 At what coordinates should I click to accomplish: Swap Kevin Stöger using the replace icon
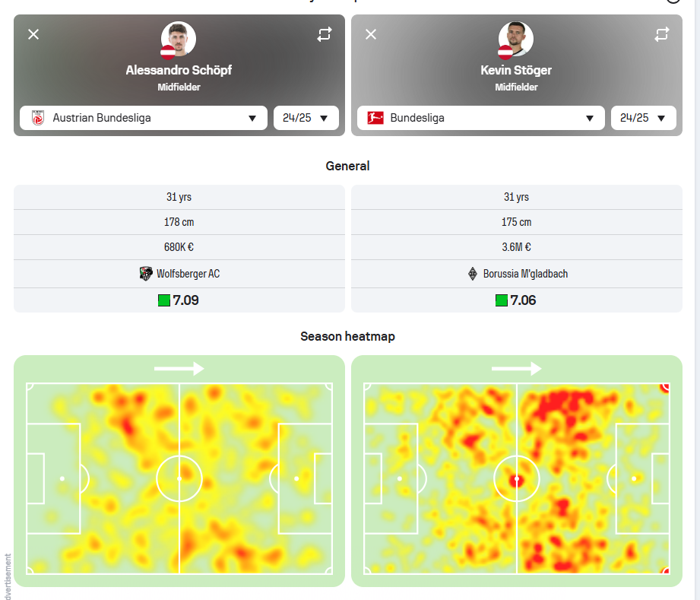tap(662, 34)
